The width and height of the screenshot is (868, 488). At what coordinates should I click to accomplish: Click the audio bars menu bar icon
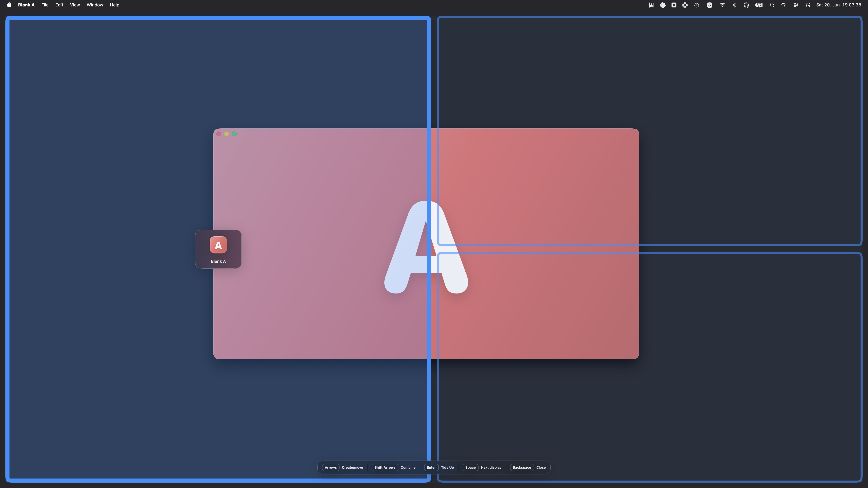pyautogui.click(x=651, y=5)
